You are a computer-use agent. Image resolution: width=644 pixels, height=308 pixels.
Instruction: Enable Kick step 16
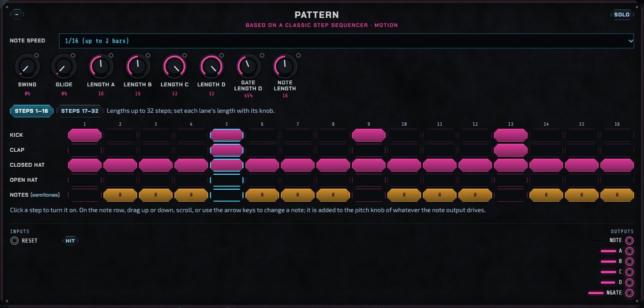coord(617,135)
